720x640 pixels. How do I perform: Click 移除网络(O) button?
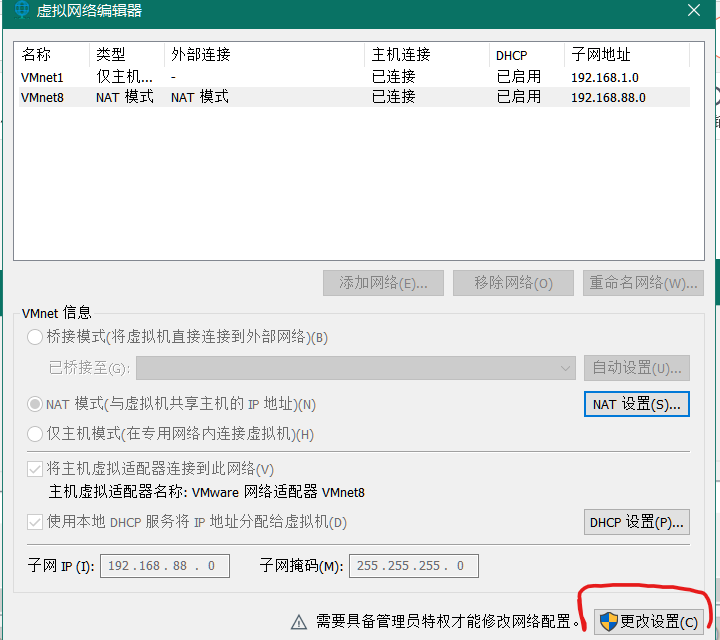513,283
